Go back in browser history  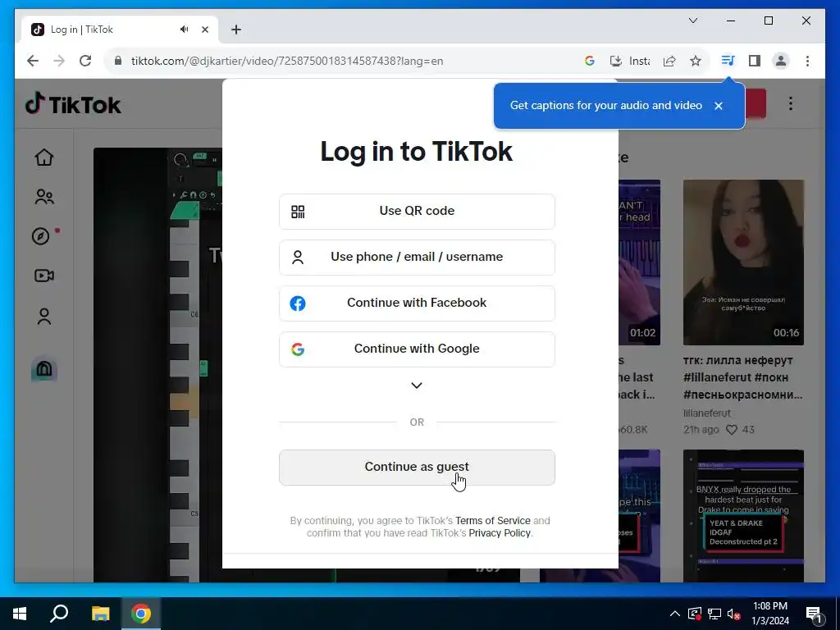(33, 61)
